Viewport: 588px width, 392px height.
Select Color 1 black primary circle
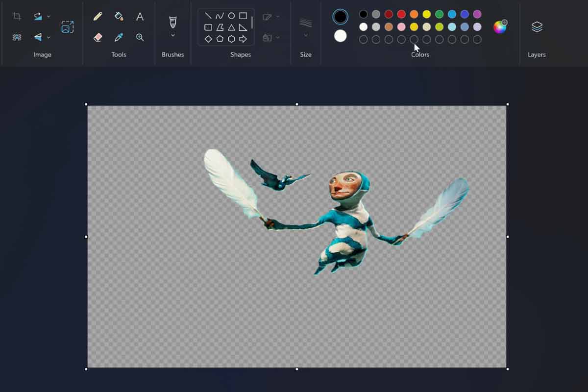click(x=340, y=17)
